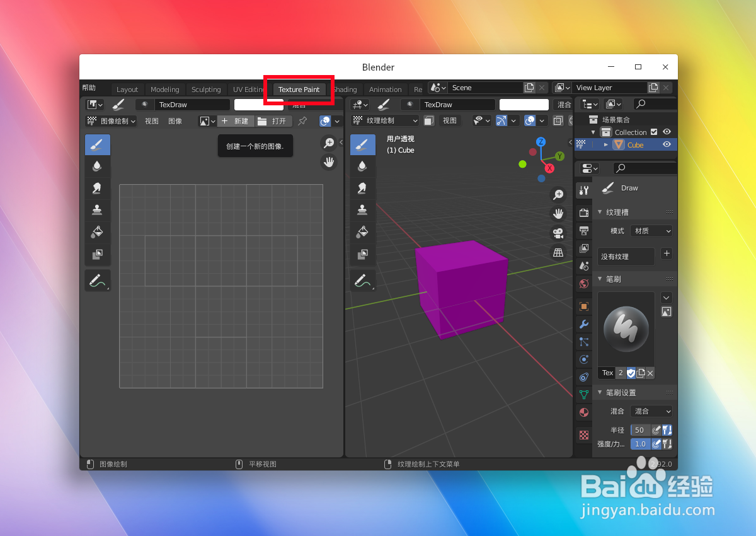Open 图像绘制 mode dropdown
Screen dimensions: 756x536
click(x=112, y=120)
